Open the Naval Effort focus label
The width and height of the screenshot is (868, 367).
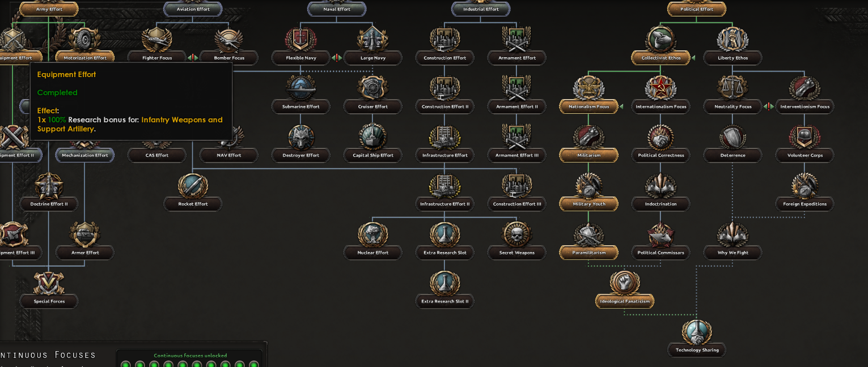(x=337, y=9)
